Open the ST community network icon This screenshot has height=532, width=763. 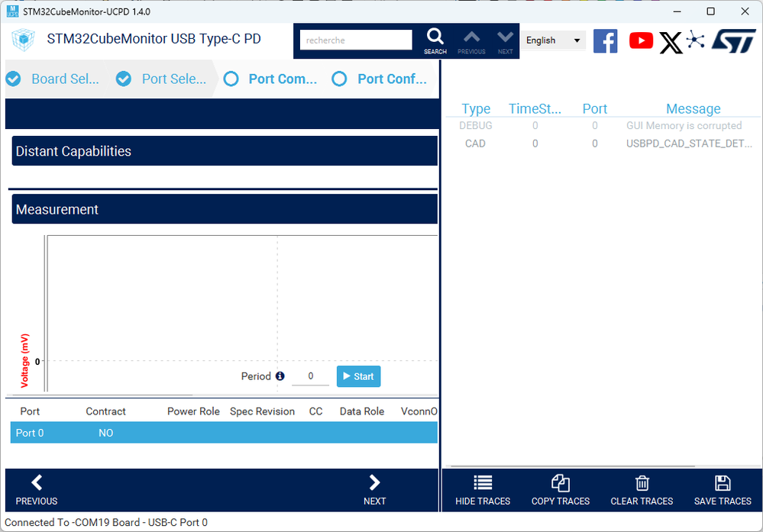click(x=695, y=40)
